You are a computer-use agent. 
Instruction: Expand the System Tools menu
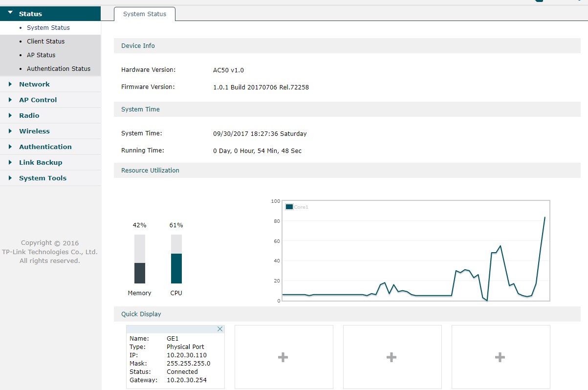pyautogui.click(x=43, y=178)
